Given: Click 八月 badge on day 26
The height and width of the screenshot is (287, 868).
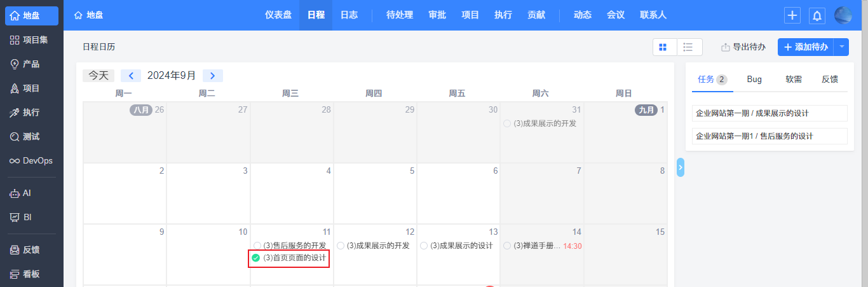Looking at the screenshot, I should [x=141, y=110].
